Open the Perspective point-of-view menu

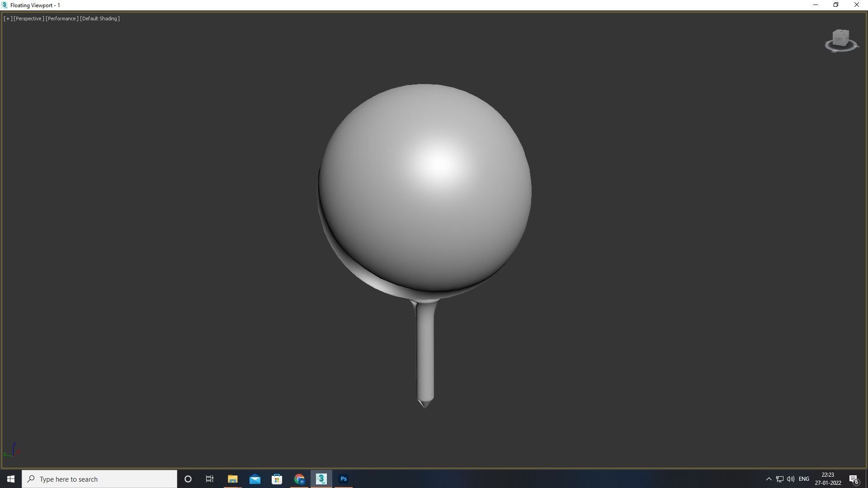tap(28, 19)
